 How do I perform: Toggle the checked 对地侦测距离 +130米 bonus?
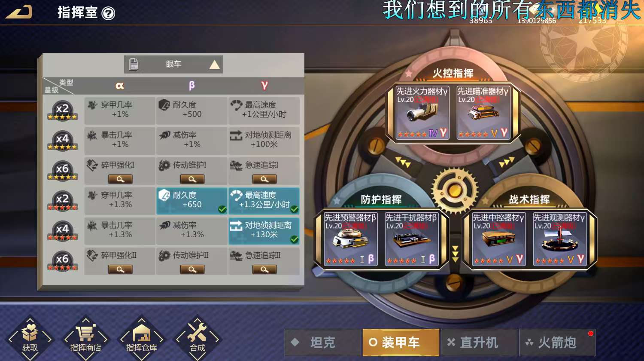tap(264, 231)
